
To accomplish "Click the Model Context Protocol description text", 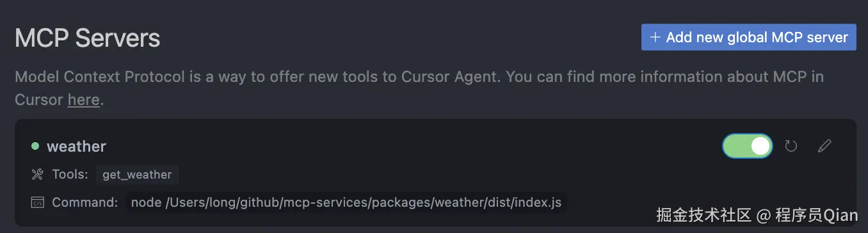I will (x=419, y=88).
